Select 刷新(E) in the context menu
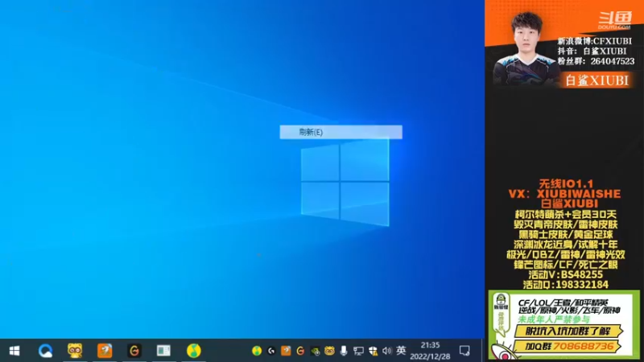This screenshot has height=362, width=644. click(341, 132)
